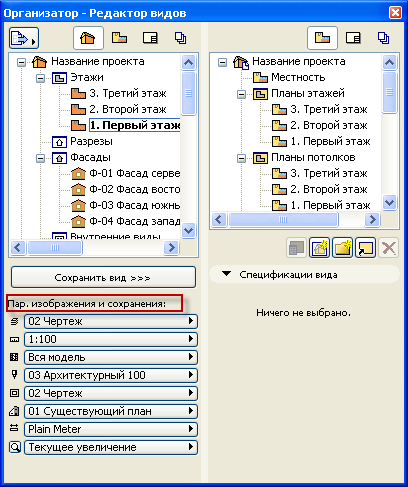
Task: Open the Plain Meter dropdown
Action: pos(111,429)
